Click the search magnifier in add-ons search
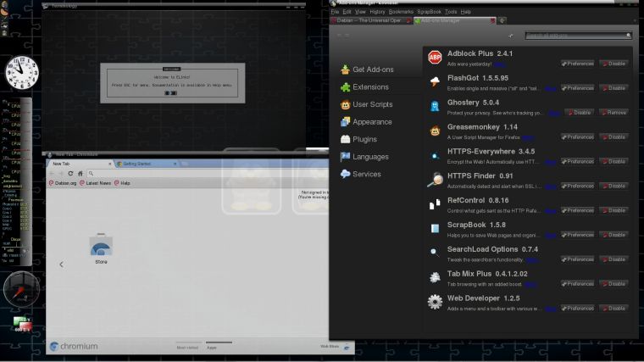Screen dimensions: 644x362 [629, 36]
